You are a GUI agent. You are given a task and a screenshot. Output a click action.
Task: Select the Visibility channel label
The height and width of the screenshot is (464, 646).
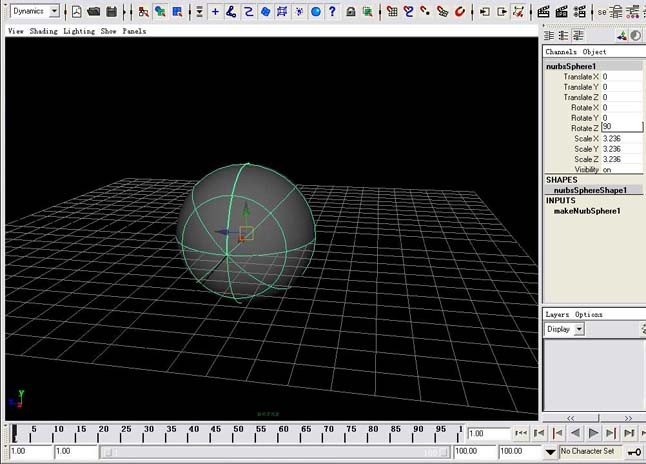(586, 169)
